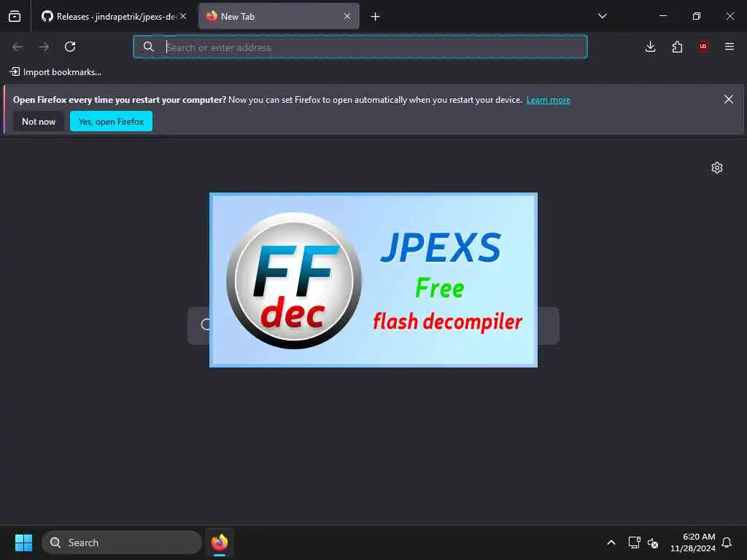The image size is (747, 560).
Task: Open network status tray icon
Action: pyautogui.click(x=634, y=542)
